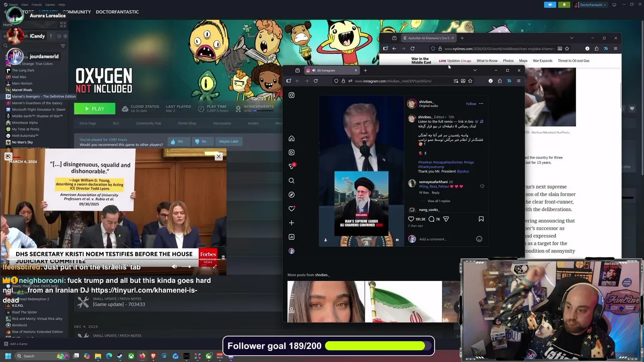Screen dimensions: 644x362
Task: Close the Forbes video popup
Action: tap(218, 156)
